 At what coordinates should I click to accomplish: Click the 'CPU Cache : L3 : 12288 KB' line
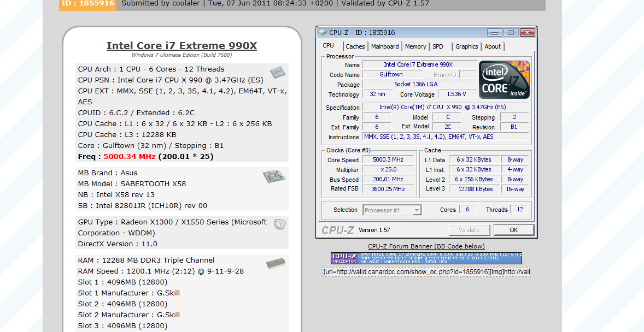(127, 135)
